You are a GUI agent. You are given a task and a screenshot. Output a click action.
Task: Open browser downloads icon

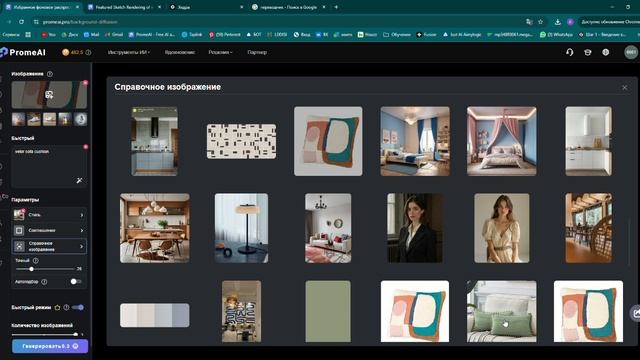point(557,22)
